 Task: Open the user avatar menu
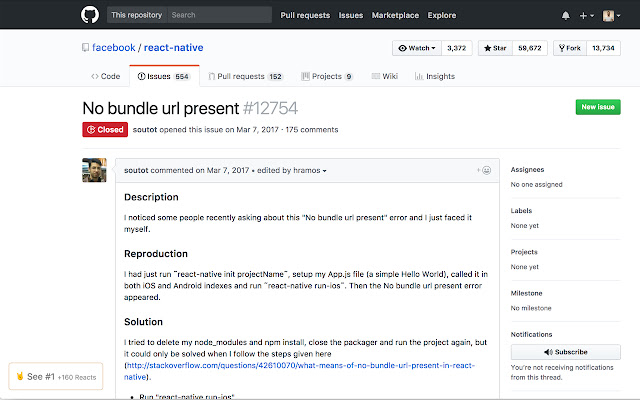pos(611,16)
